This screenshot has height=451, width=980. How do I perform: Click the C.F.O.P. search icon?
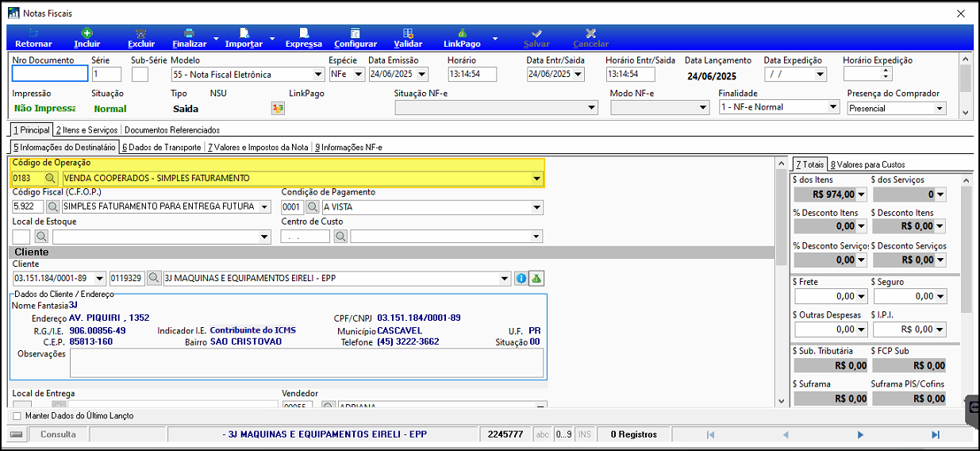coord(53,206)
